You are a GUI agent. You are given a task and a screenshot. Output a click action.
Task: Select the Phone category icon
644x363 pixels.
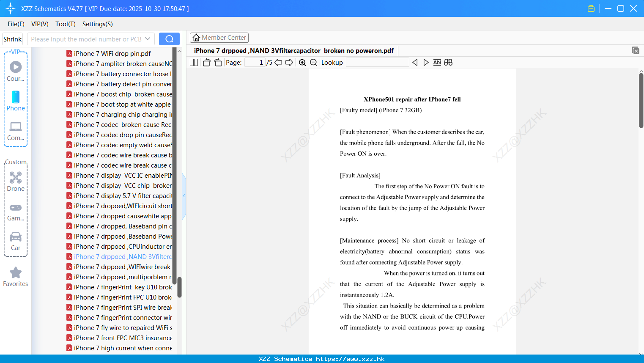coord(16,101)
